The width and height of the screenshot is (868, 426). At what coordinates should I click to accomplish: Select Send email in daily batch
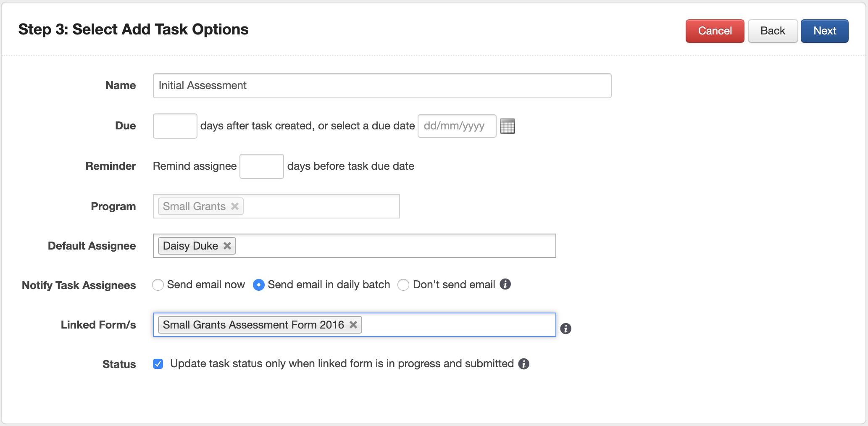point(259,285)
